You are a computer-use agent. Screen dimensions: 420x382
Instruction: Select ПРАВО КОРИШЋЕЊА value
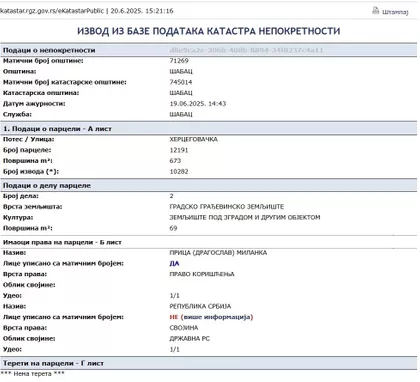(202, 274)
